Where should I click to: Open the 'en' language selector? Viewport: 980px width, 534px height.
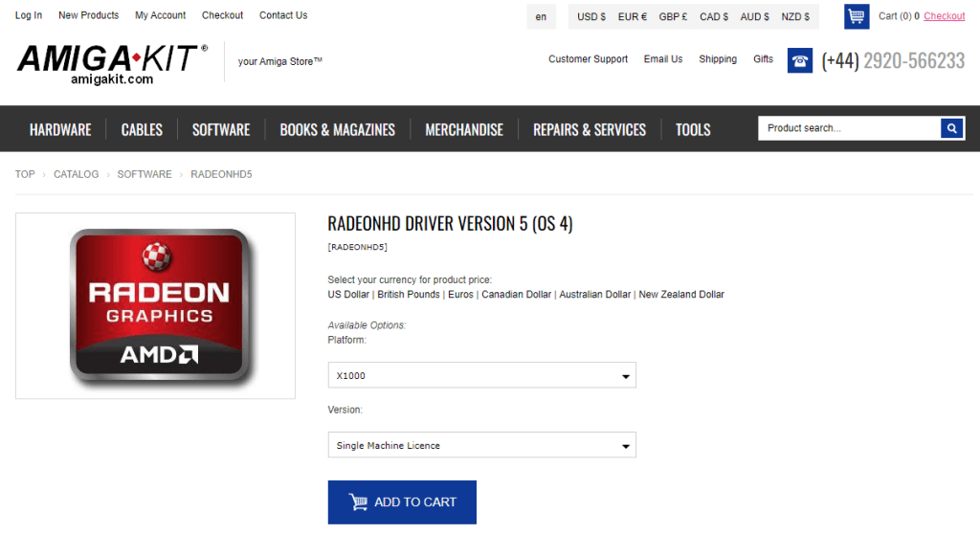pyautogui.click(x=541, y=16)
